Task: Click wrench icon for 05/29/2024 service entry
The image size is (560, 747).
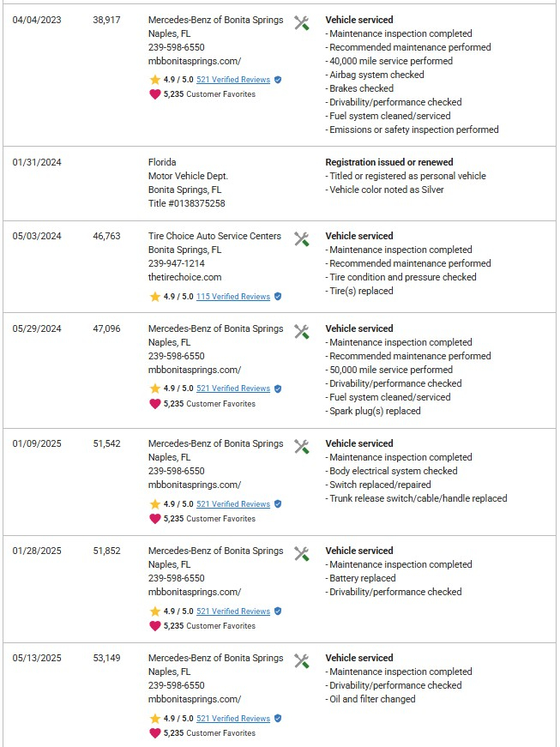Action: [x=301, y=332]
